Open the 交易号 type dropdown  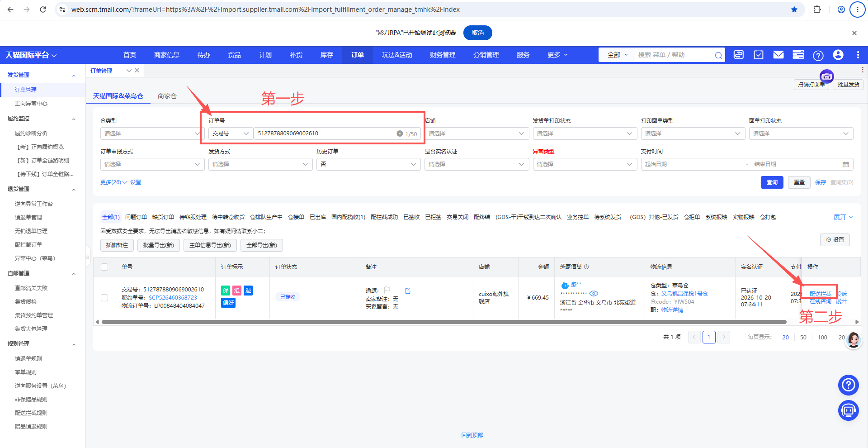(x=231, y=133)
